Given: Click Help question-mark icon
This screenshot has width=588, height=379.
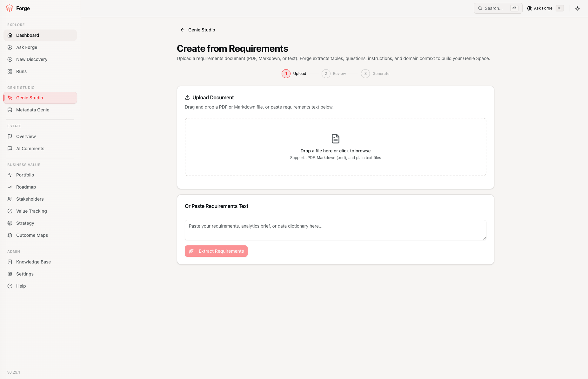Looking at the screenshot, I should (10, 286).
